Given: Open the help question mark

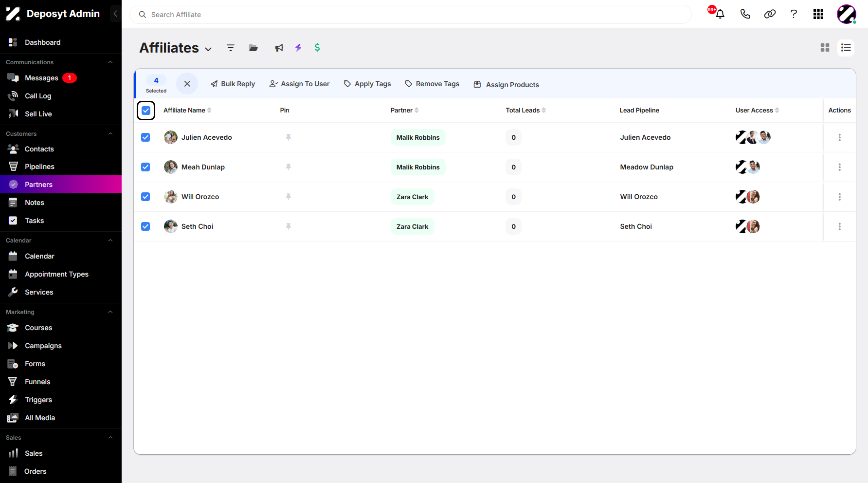Looking at the screenshot, I should point(794,14).
